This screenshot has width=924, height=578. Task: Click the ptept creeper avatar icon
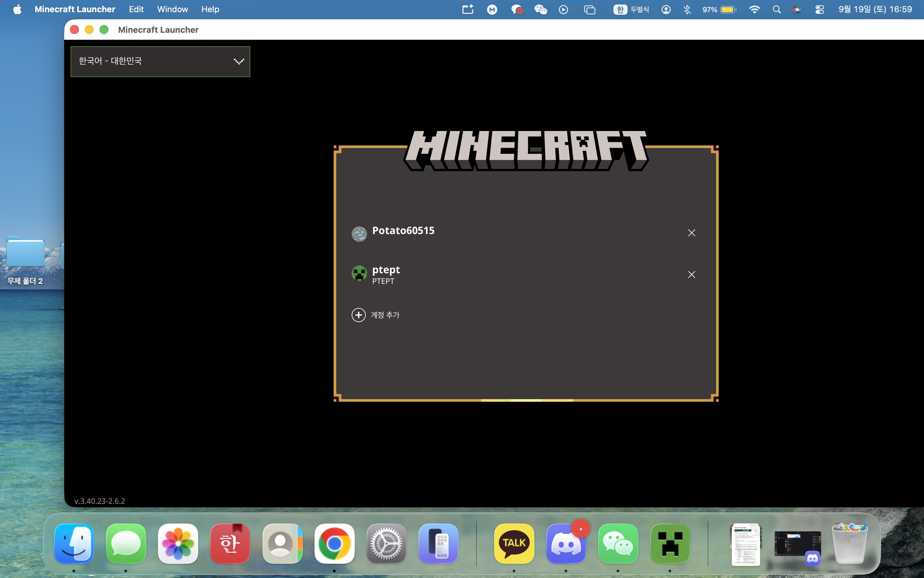point(359,273)
